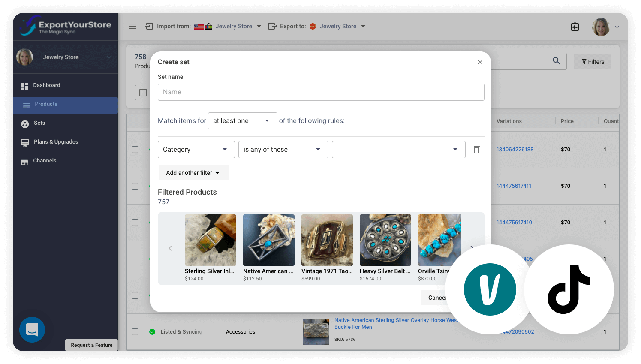
Task: Open the 'at least one' match condition dropdown
Action: point(242,120)
